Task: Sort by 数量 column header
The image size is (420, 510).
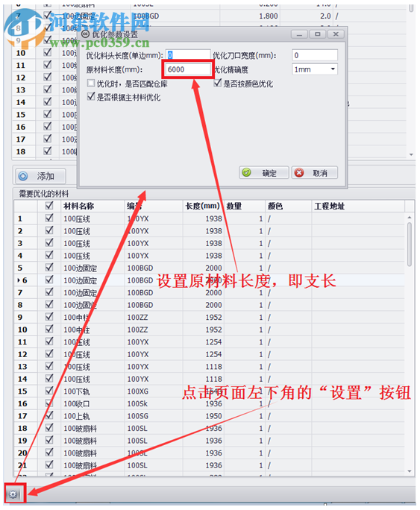Action: (x=245, y=206)
